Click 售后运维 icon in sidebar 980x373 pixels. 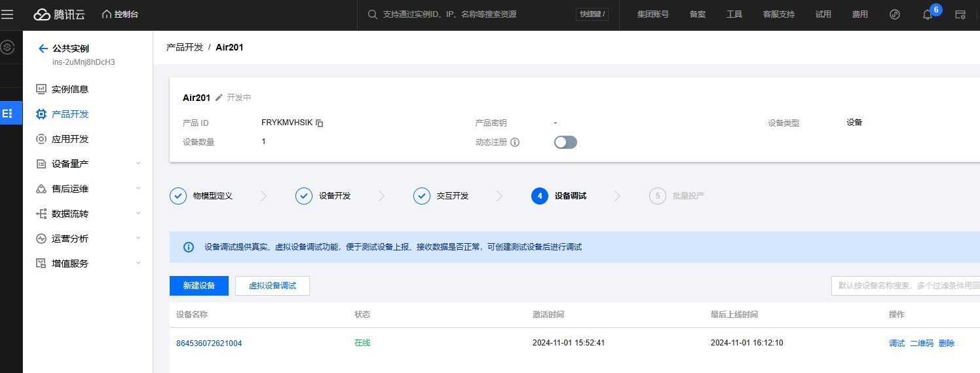coord(41,189)
